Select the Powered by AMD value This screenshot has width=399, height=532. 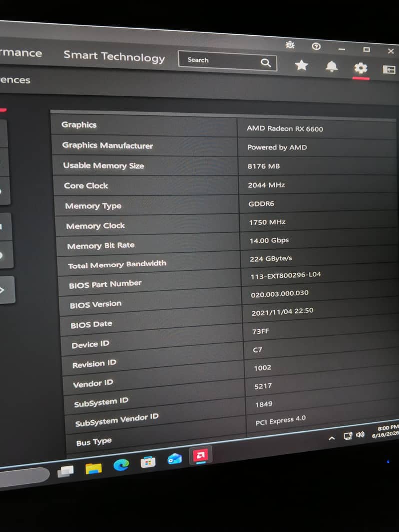(x=277, y=147)
